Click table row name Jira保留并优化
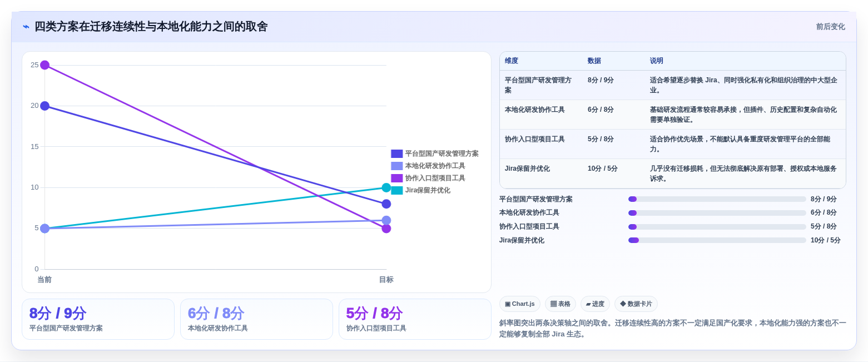 click(528, 168)
